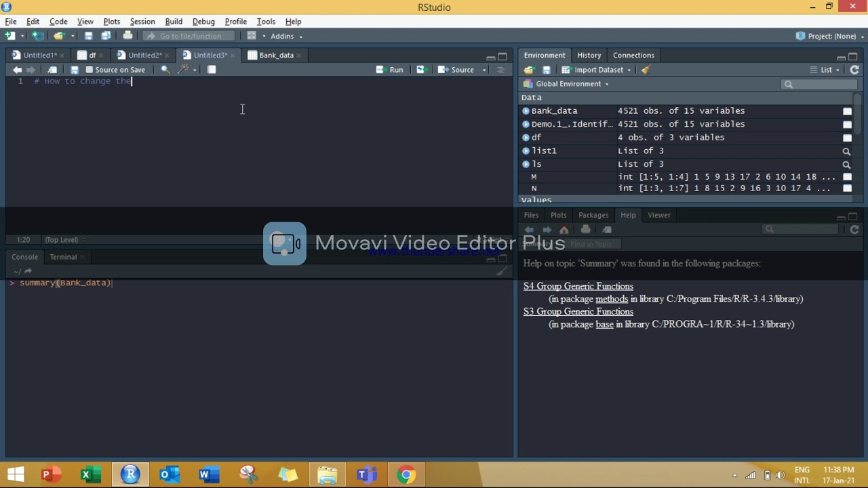Screen dimensions: 868x488
Task: Open the S3 Group Generic Functions link
Action: click(x=578, y=312)
